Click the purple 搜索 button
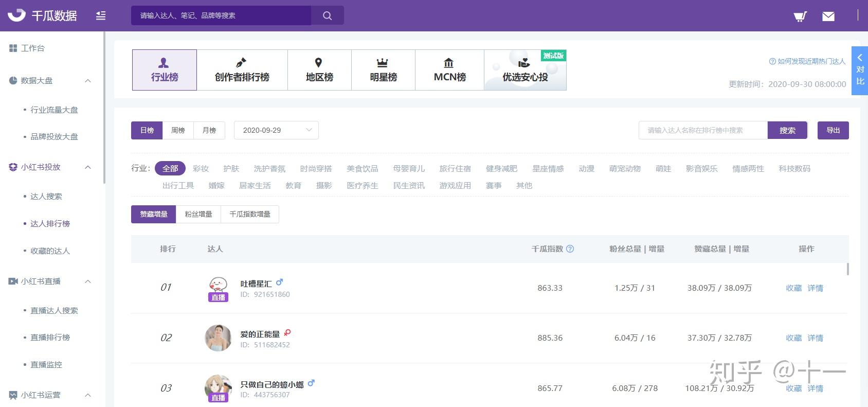Image resolution: width=868 pixels, height=407 pixels. click(787, 130)
